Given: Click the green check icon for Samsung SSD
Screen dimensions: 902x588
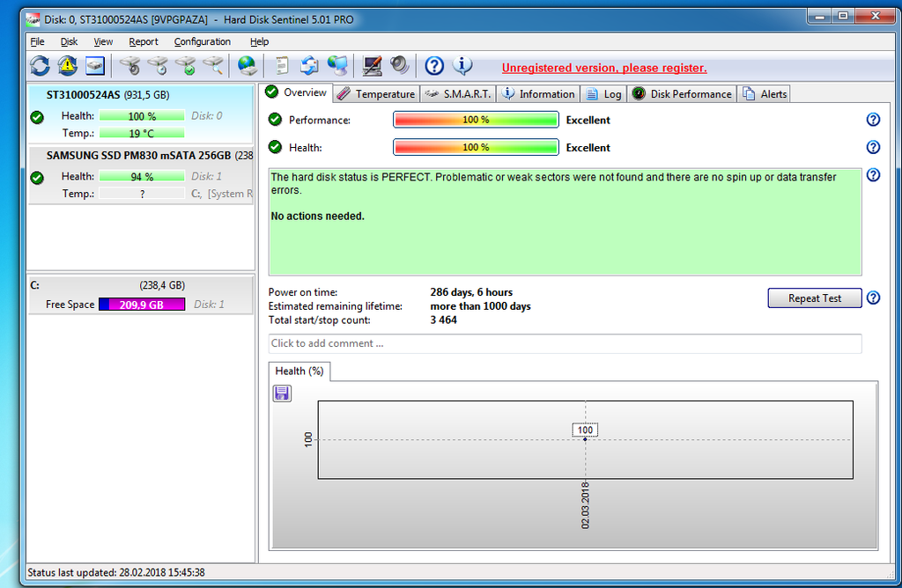Looking at the screenshot, I should pos(37,178).
